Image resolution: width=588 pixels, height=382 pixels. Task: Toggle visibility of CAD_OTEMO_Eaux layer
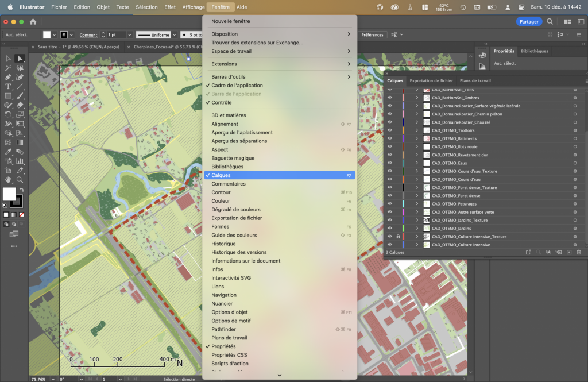coord(390,163)
